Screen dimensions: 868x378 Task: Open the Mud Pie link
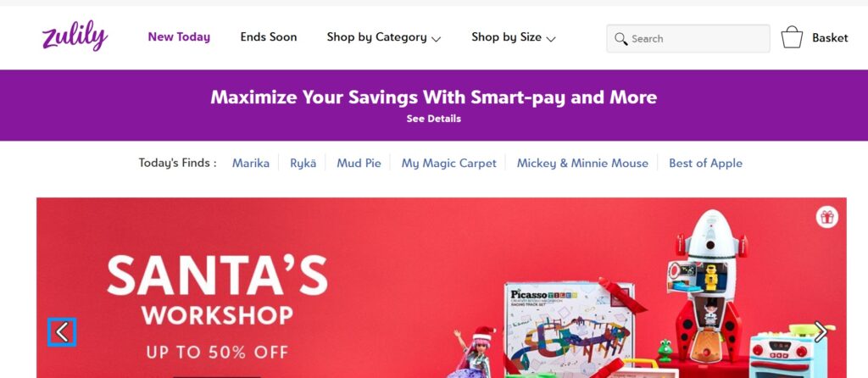point(359,164)
